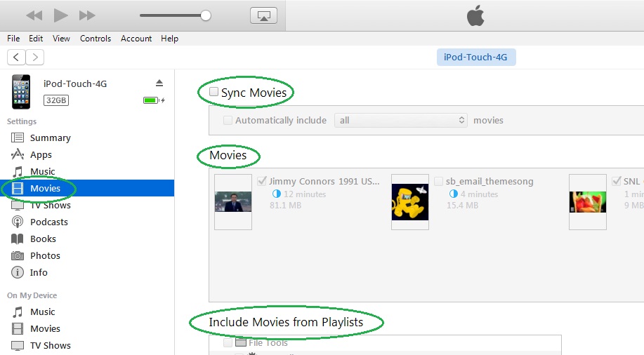Click the Apple logo in header

tap(475, 16)
